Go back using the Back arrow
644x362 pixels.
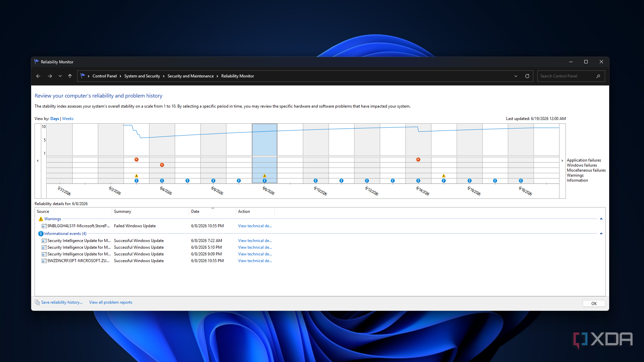click(x=38, y=76)
